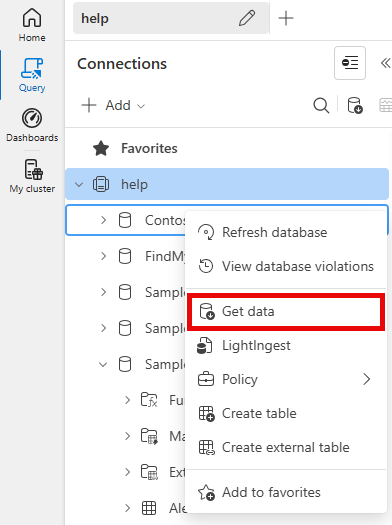
Task: Expand the External tables folder
Action: pyautogui.click(x=127, y=472)
